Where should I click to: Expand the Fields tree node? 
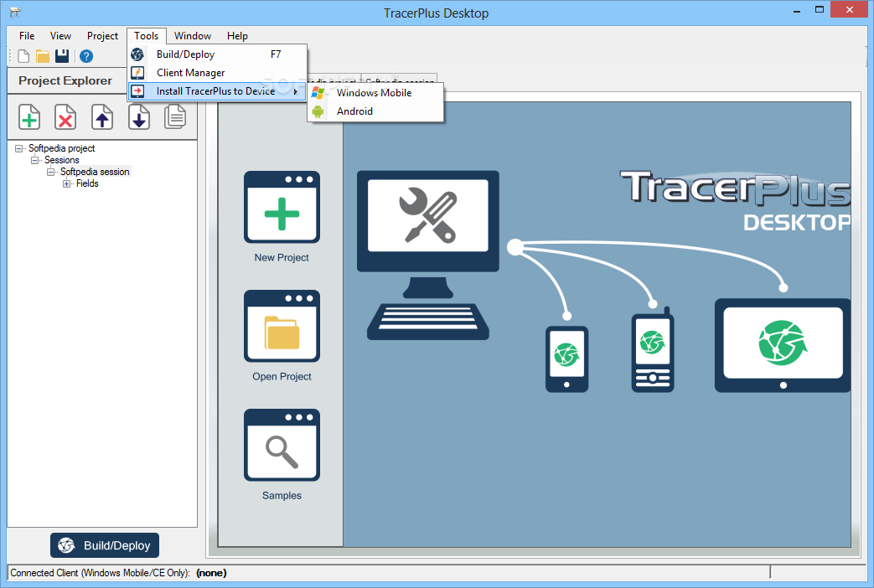click(x=66, y=183)
